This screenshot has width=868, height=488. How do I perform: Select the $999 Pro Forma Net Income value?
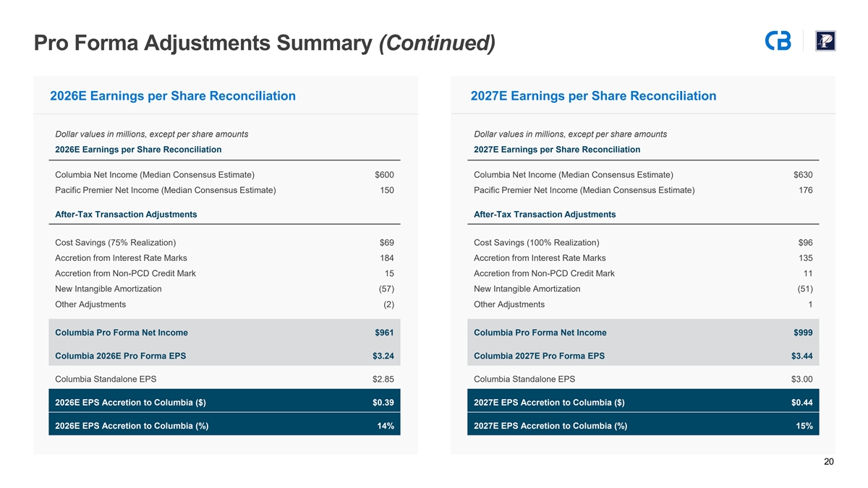[803, 333]
